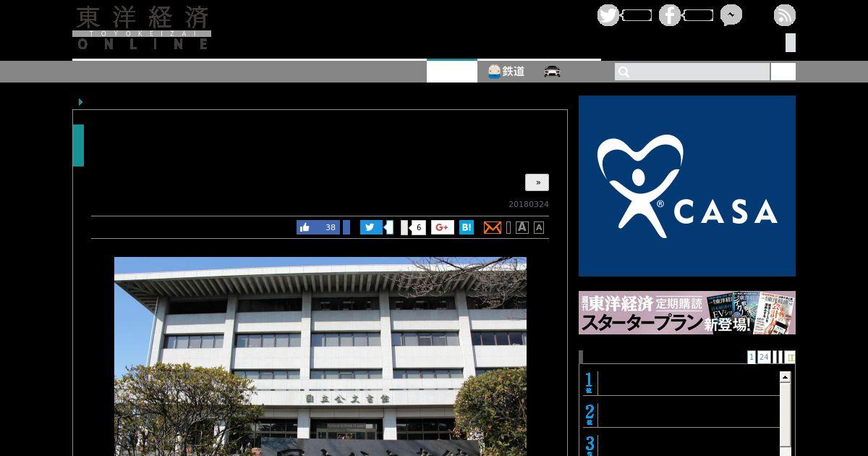Open the 鉄道 section in the navigation bar
This screenshot has height=456, width=868.
(506, 72)
